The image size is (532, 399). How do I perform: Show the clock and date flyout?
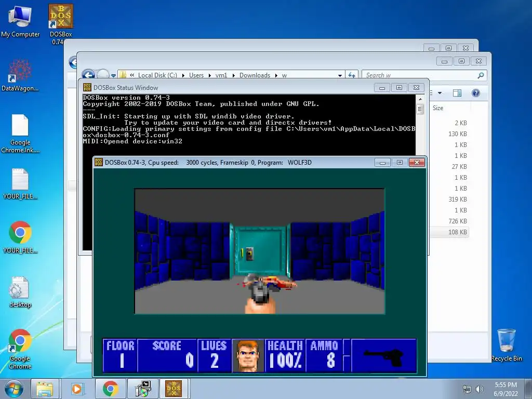(x=506, y=389)
